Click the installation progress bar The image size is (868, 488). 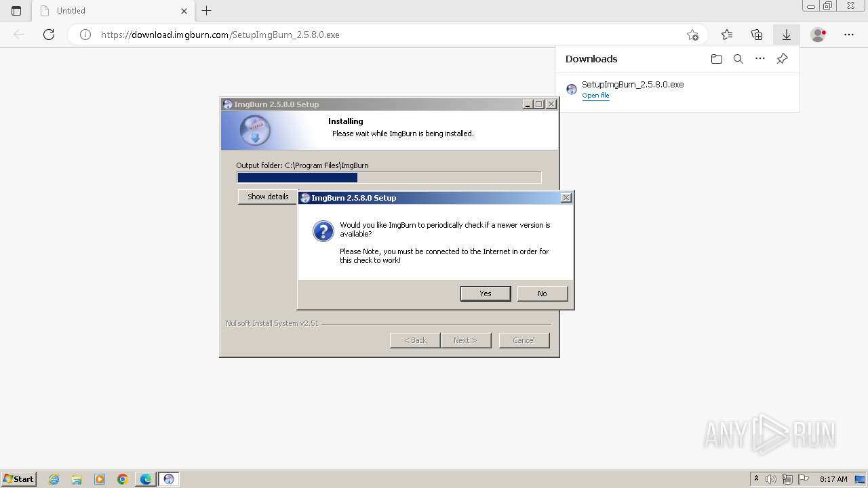(x=389, y=178)
